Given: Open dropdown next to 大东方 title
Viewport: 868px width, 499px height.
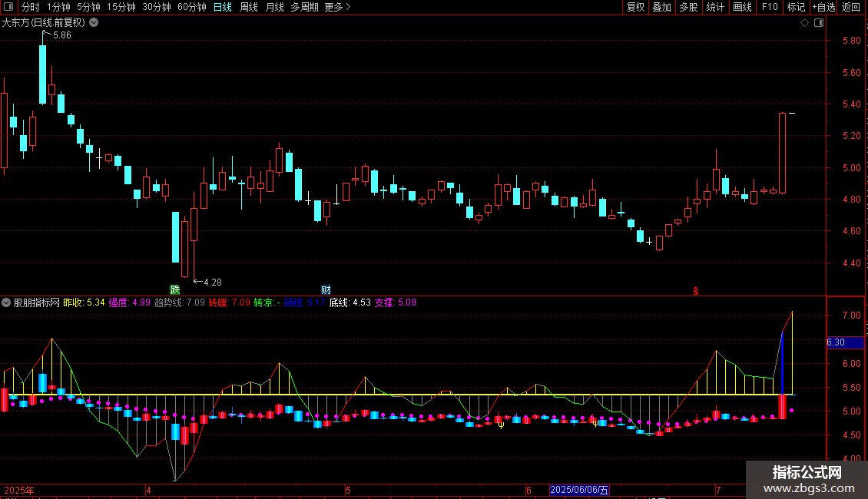Looking at the screenshot, I should [94, 23].
